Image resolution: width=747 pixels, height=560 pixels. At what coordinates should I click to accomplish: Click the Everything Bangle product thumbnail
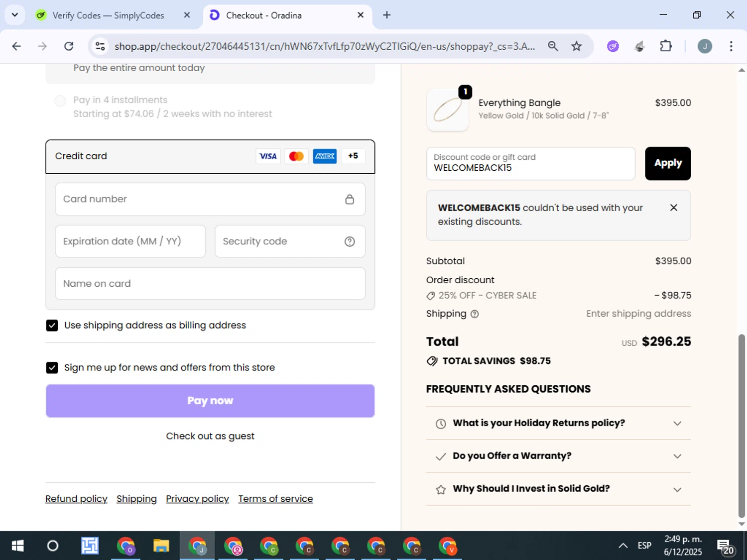pos(448,110)
